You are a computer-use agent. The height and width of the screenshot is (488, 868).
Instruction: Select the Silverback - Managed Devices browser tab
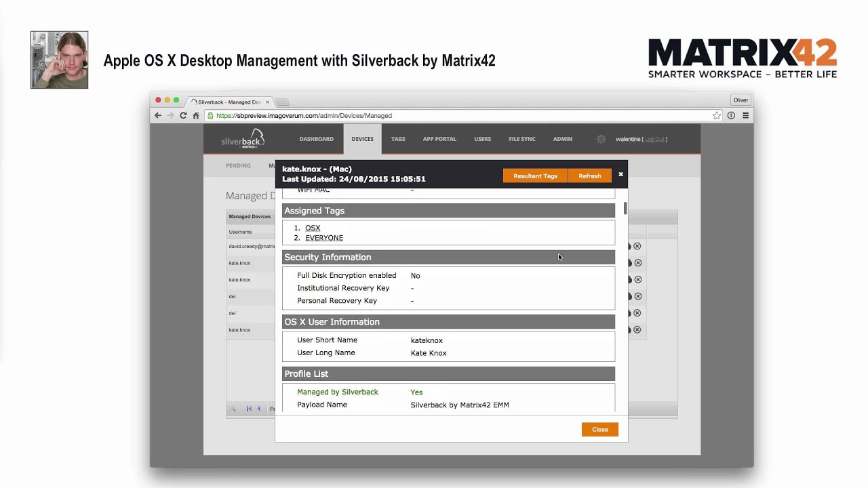(x=229, y=102)
